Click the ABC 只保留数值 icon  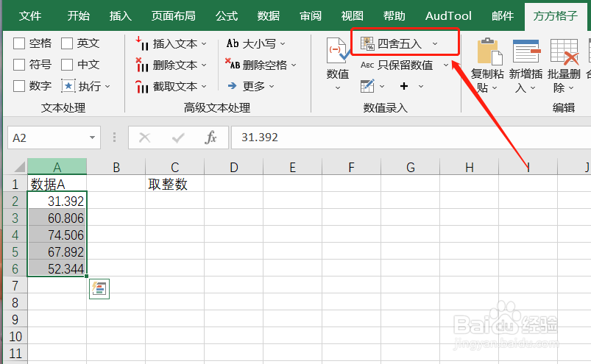(x=367, y=65)
